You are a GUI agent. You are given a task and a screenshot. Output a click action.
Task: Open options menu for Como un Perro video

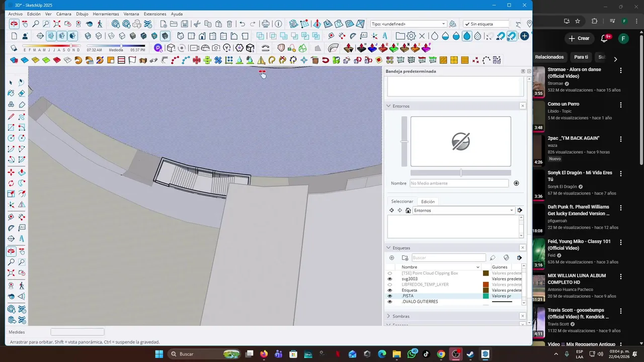(621, 105)
